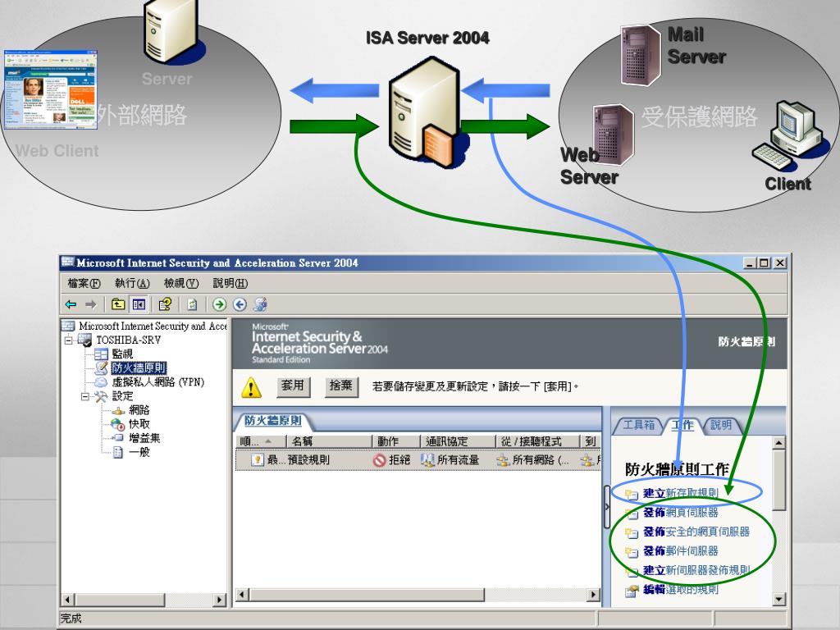The image size is (840, 630).
Task: Click the console tree scrollbar left arrow
Action: [x=68, y=600]
